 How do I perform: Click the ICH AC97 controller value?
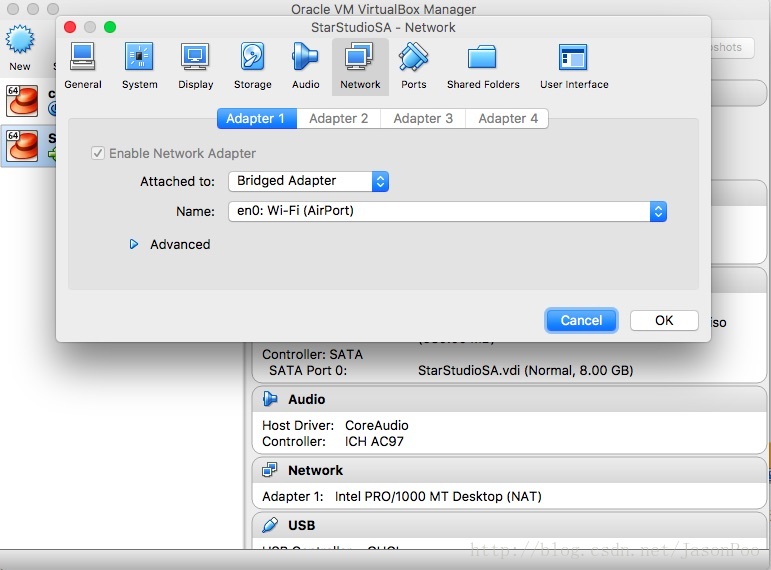(x=374, y=441)
